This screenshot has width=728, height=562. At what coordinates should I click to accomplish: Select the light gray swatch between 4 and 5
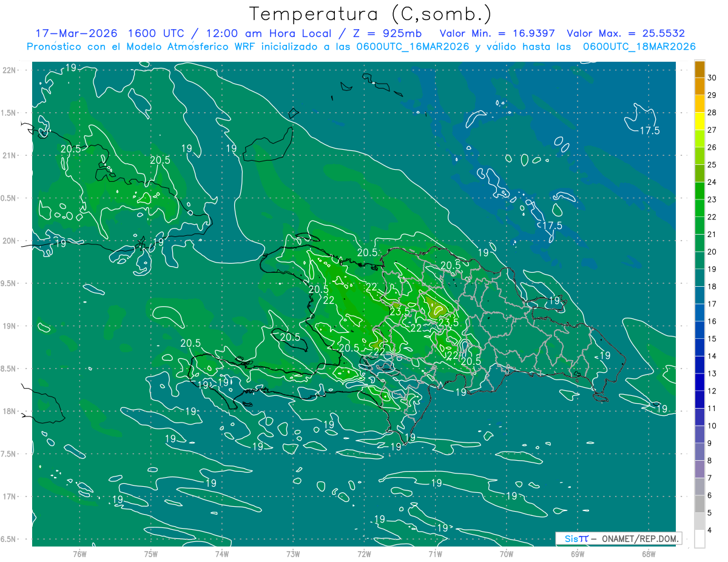(700, 521)
